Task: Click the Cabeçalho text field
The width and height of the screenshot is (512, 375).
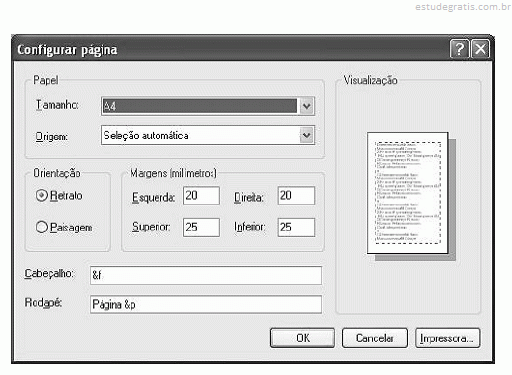Action: (206, 275)
